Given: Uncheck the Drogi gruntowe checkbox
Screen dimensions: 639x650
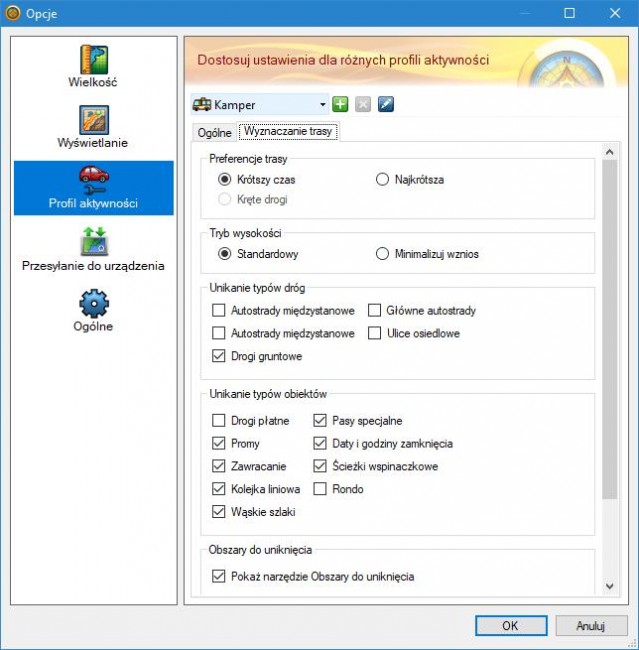Looking at the screenshot, I should [x=219, y=356].
